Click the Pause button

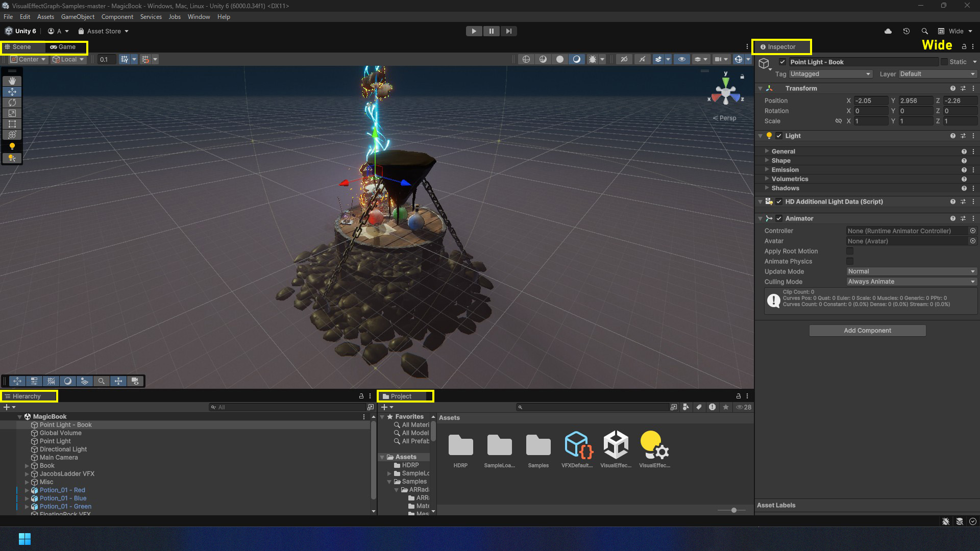[x=492, y=31]
